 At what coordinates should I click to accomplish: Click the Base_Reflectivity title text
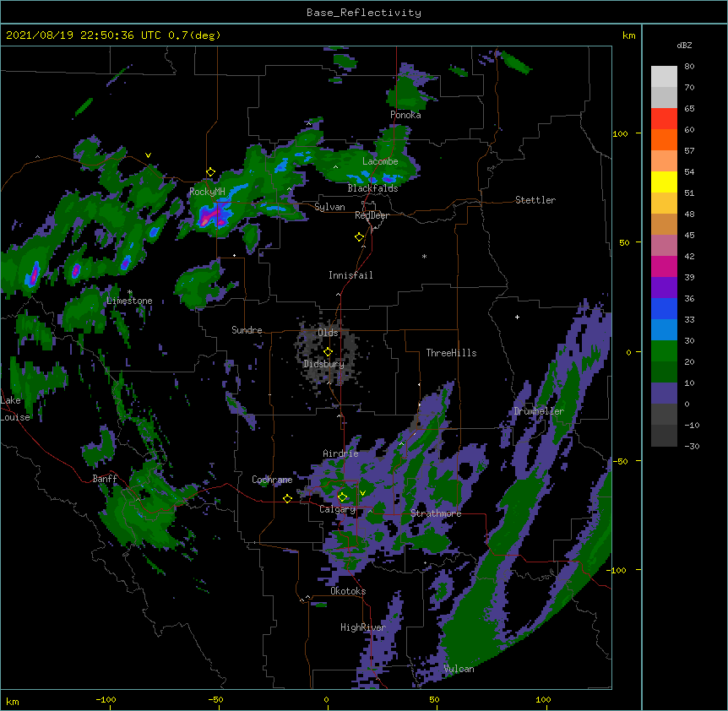tap(364, 13)
